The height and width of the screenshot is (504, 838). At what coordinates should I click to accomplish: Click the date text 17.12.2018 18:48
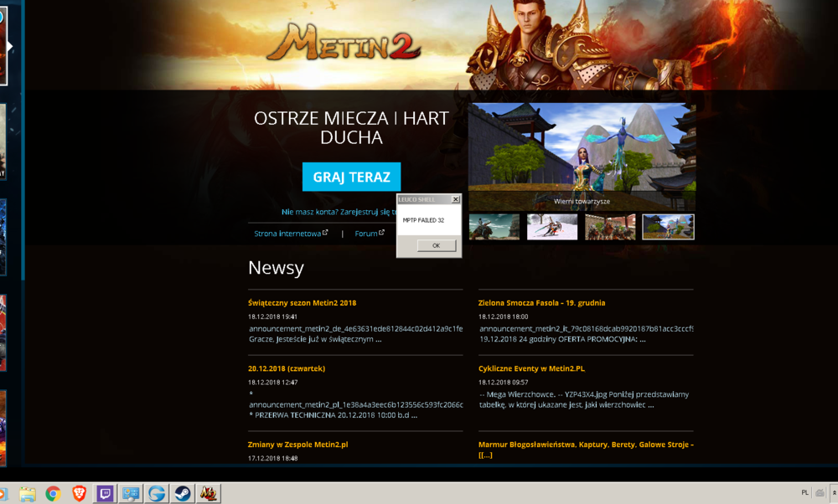[272, 458]
